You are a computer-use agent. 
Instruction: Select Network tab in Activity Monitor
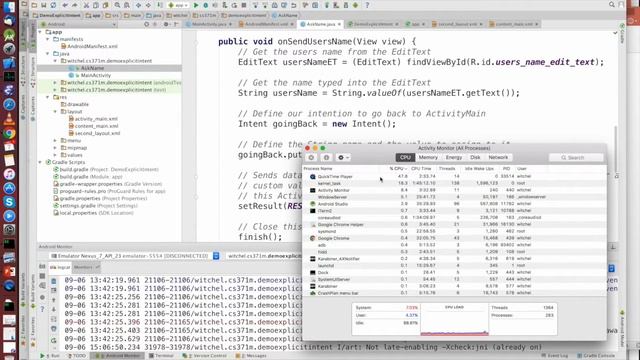point(498,158)
